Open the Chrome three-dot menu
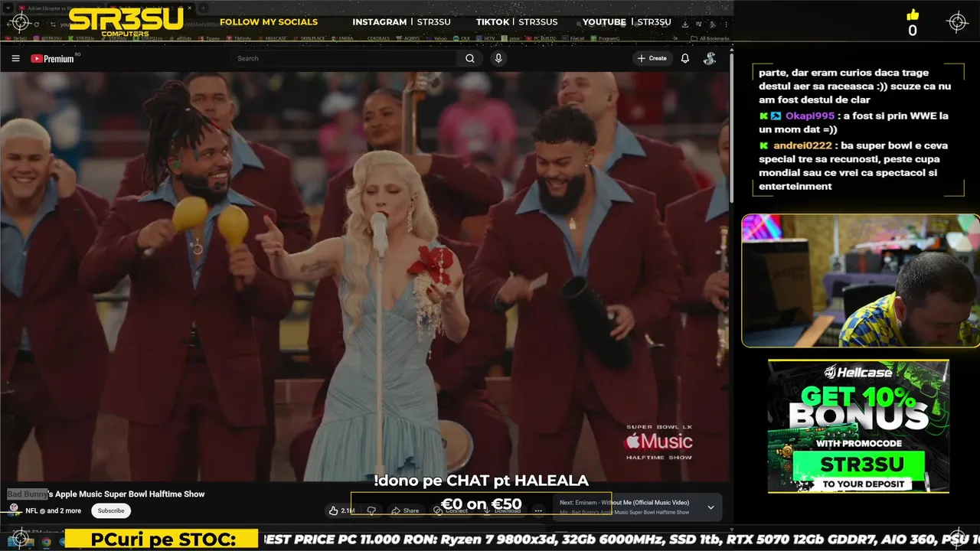The image size is (980, 551). [x=727, y=24]
